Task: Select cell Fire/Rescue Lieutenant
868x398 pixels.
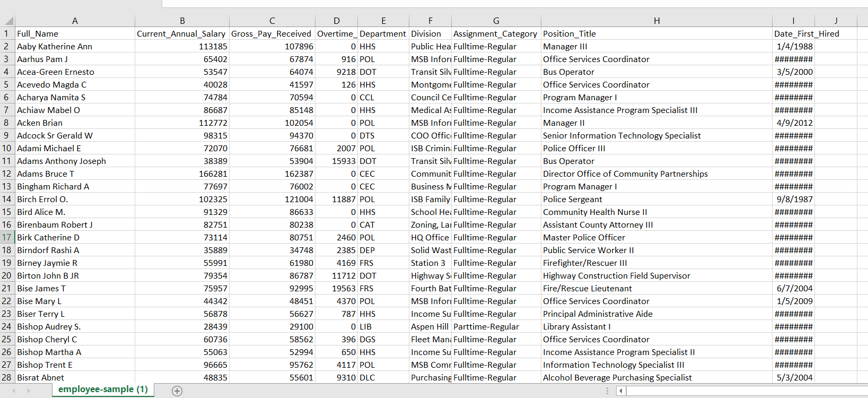Action: click(656, 288)
